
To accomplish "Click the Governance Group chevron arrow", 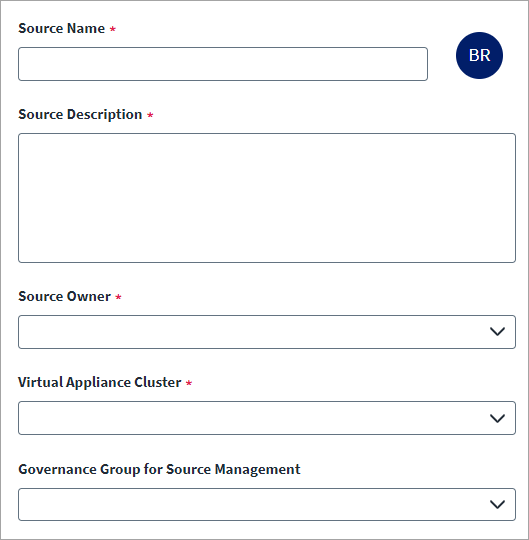I will 497,505.
